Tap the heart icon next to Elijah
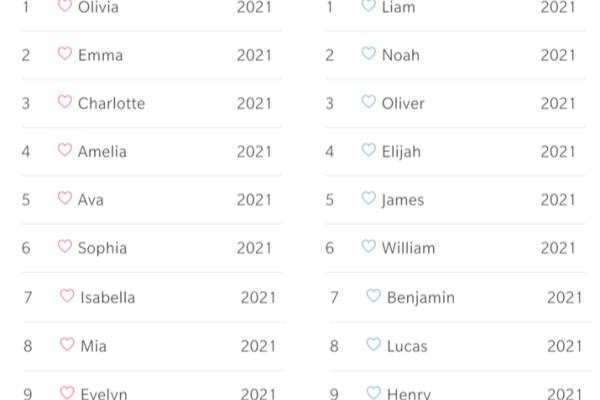 368,150
